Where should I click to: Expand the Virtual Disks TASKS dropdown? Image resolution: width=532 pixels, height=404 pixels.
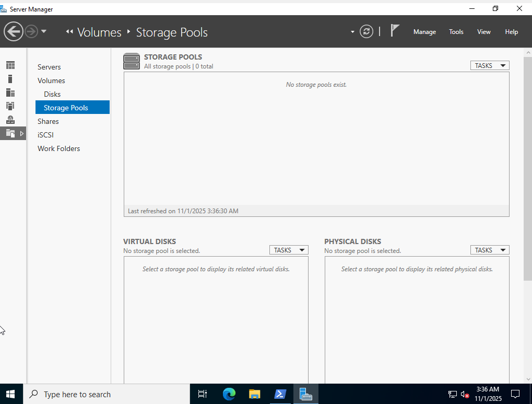click(288, 250)
